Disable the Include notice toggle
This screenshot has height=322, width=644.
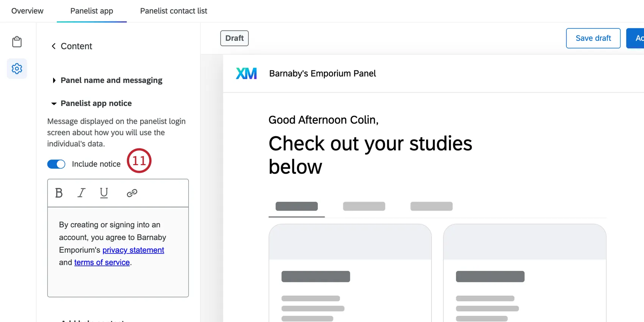56,164
